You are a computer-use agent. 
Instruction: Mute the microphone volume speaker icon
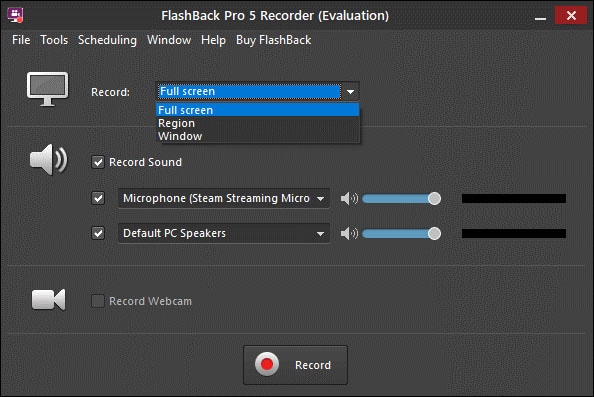(x=349, y=198)
